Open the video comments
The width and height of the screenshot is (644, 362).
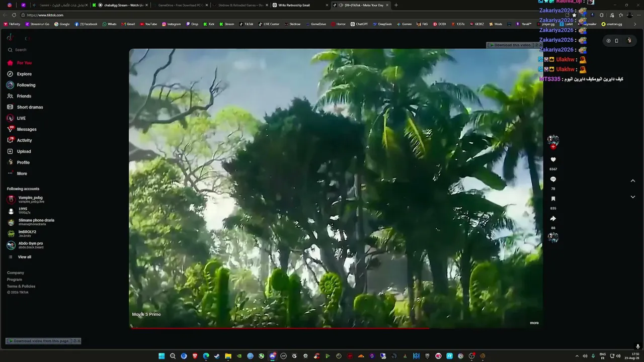coord(553,179)
